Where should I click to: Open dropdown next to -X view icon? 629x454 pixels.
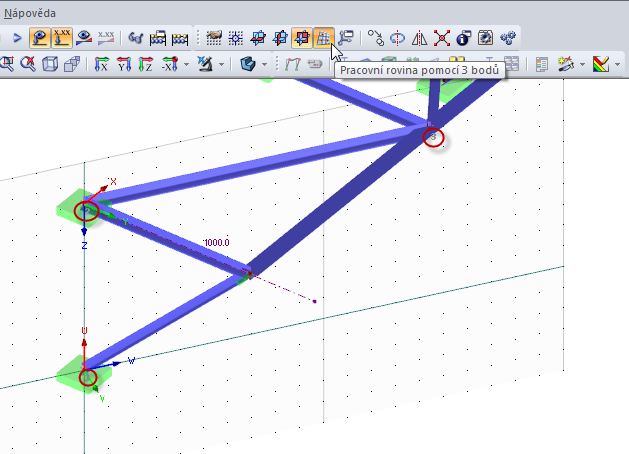click(187, 64)
